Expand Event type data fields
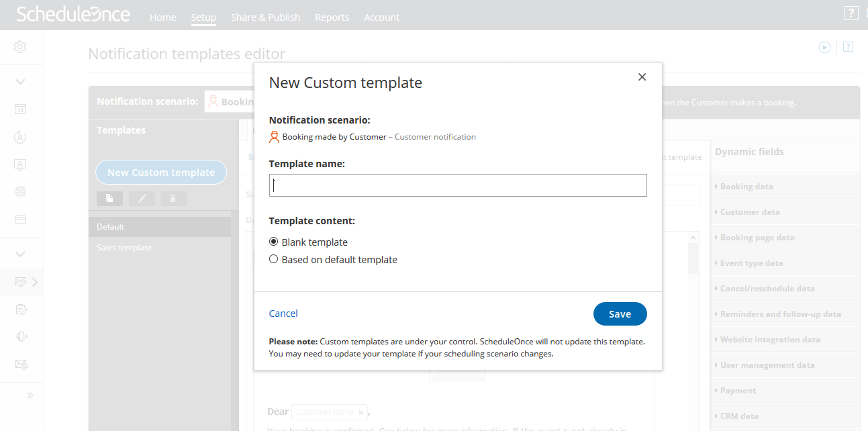Screen dimensions: 868x431 click(751, 263)
